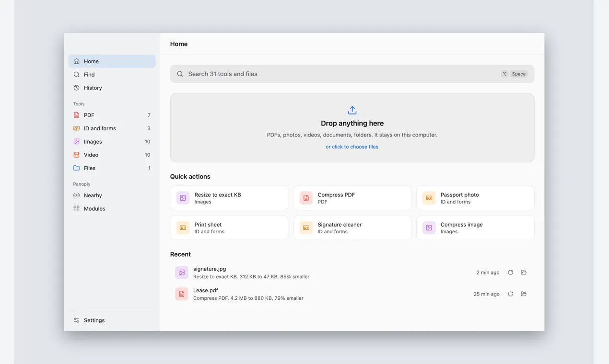Reveal signature.jpg in its folder

(x=524, y=273)
